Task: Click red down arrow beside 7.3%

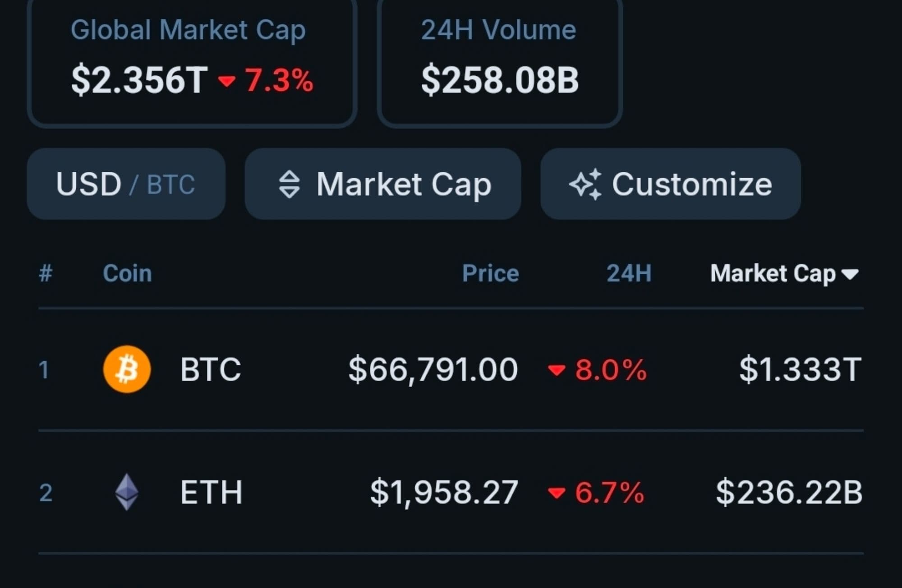Action: [226, 81]
